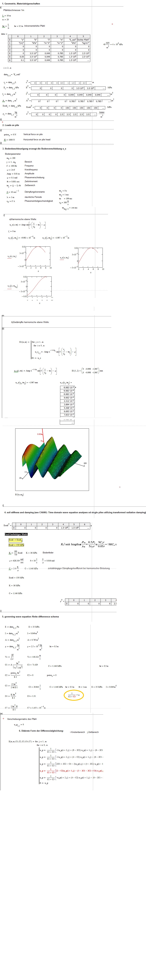This screenshot has width=146, height=980.
Task: Select 'a)Harmonische ebene Welle:' text
Action: click(23, 219)
